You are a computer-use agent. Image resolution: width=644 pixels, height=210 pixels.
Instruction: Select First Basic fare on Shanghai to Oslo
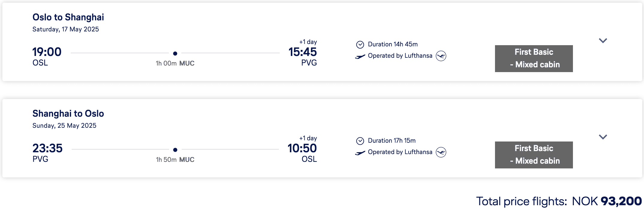(534, 155)
